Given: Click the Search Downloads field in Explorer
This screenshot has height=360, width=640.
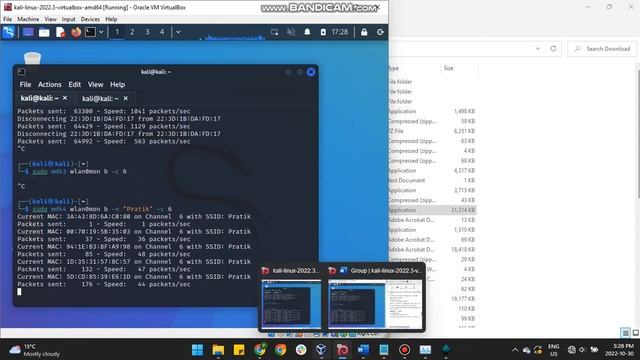Looking at the screenshot, I should point(602,49).
